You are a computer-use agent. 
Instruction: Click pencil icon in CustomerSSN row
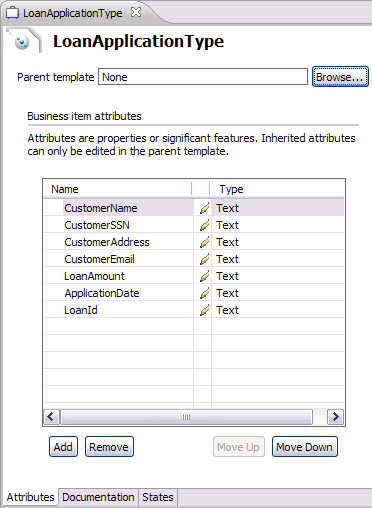tap(204, 225)
